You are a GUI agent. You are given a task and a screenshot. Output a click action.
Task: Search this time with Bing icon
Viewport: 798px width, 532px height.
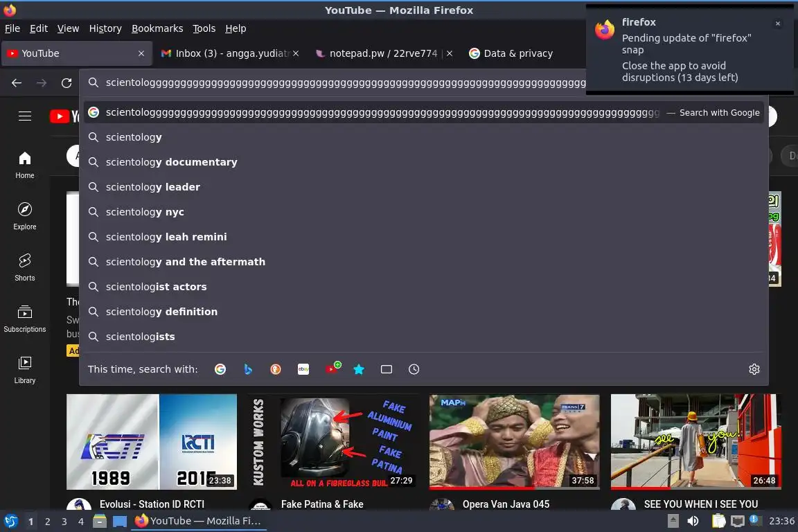click(x=248, y=369)
